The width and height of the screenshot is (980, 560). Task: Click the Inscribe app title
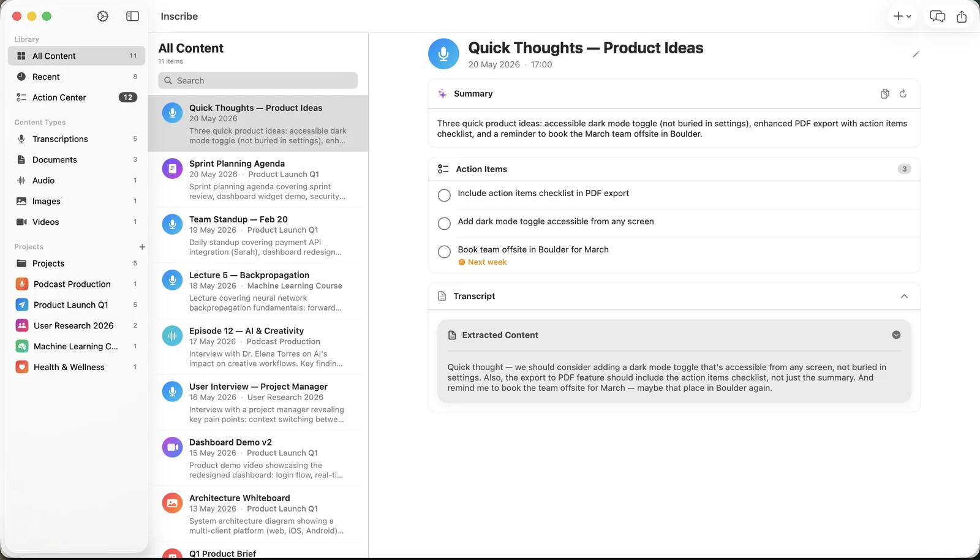coord(179,17)
